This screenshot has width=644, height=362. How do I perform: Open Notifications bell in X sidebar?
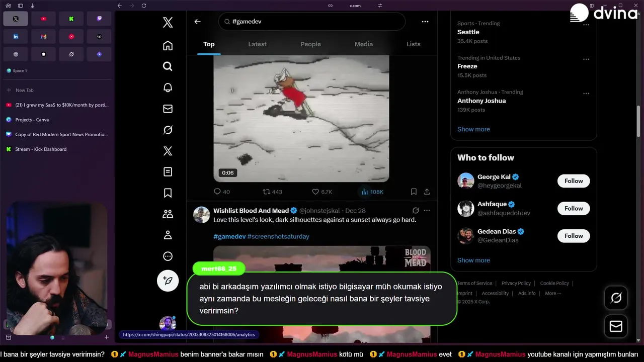(x=168, y=87)
